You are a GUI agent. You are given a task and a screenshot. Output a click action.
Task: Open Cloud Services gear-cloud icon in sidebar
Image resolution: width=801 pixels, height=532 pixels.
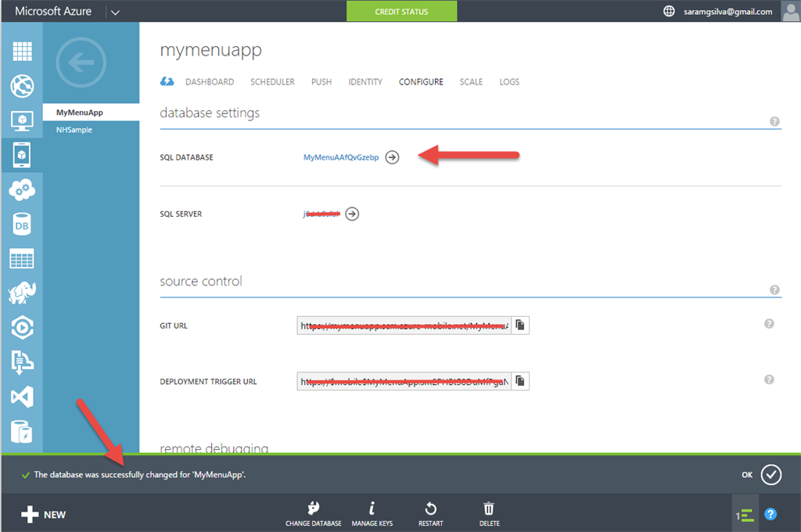pyautogui.click(x=22, y=189)
